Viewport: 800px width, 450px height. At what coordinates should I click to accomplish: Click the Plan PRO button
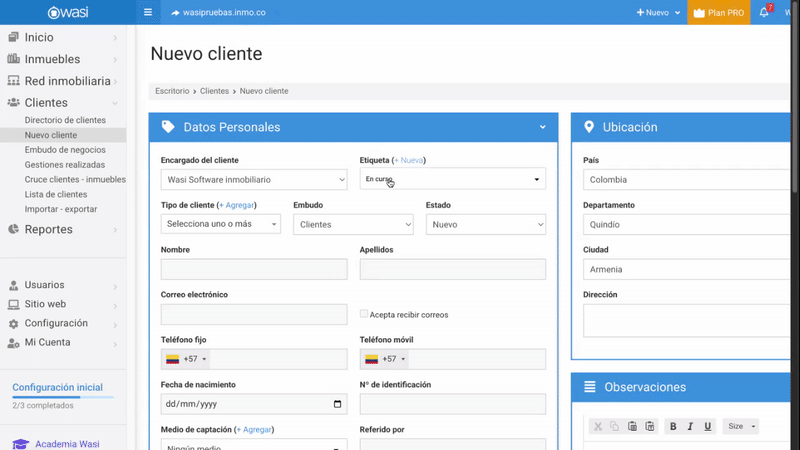718,12
